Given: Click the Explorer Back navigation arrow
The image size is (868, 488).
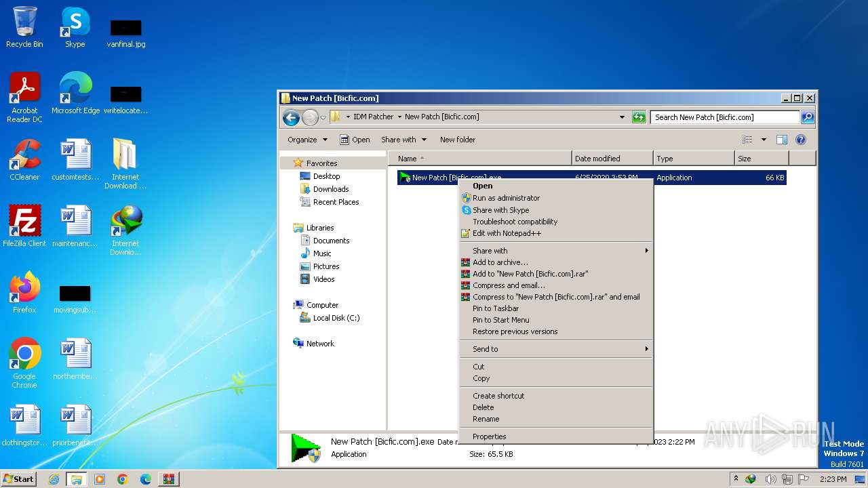Looking at the screenshot, I should click(x=292, y=117).
